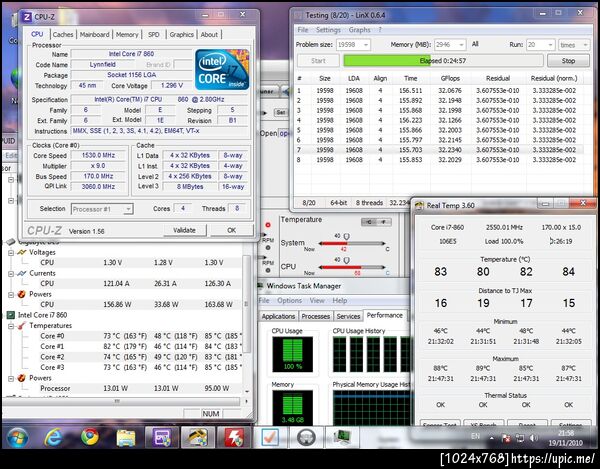Open Windows Explorer folder icon on taskbar
The height and width of the screenshot is (469, 600).
(x=126, y=438)
